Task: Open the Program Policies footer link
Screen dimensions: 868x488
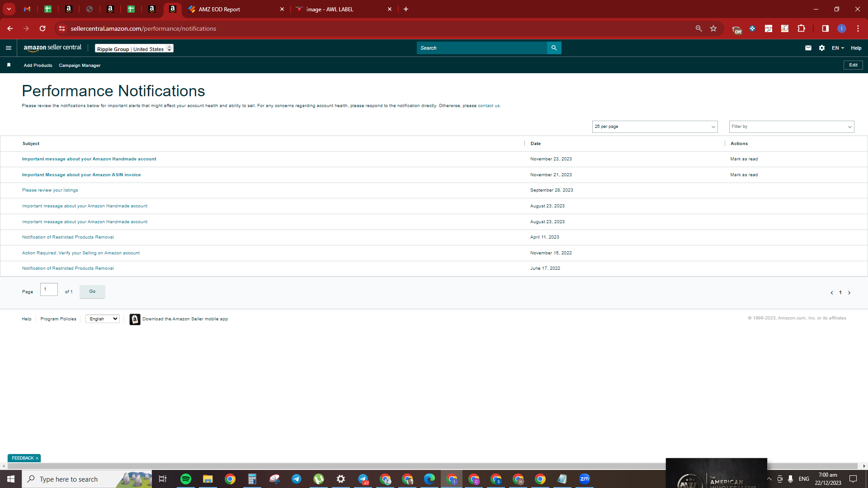Action: pyautogui.click(x=58, y=319)
